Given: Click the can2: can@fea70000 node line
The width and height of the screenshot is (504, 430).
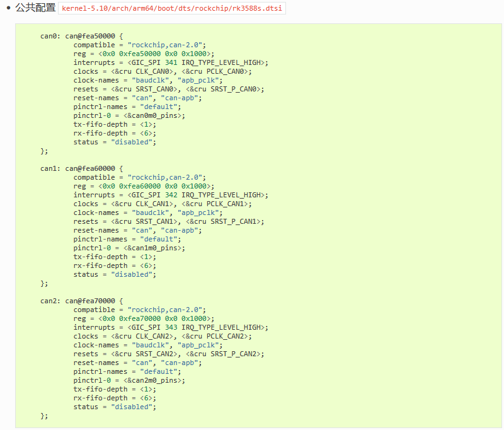Looking at the screenshot, I should (x=82, y=301).
